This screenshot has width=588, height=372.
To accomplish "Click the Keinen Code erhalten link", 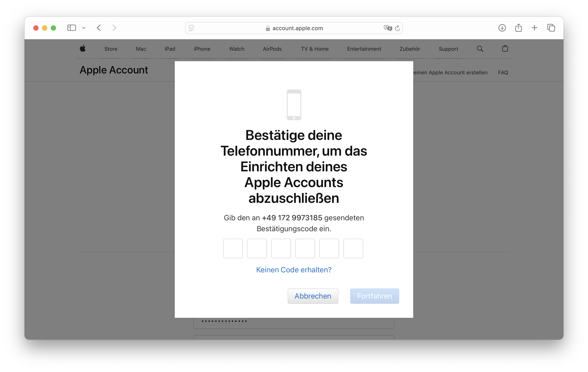I will click(x=294, y=269).
